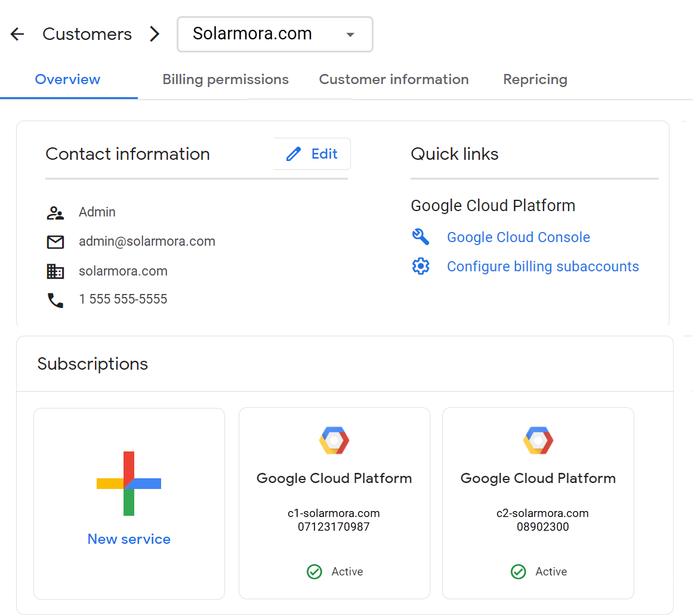Click the dropdown arrow beside Solarmora.com

350,35
